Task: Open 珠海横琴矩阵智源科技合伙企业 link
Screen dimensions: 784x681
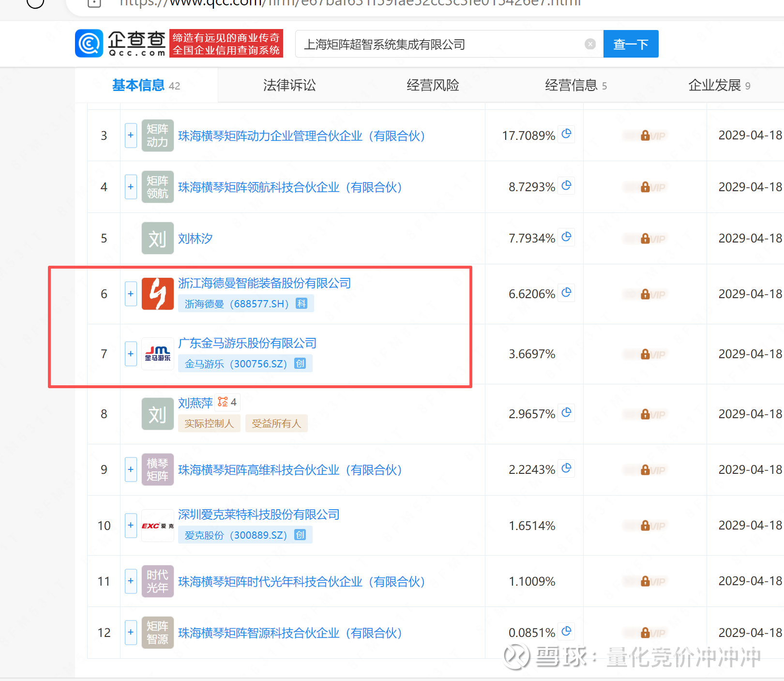Action: pos(290,633)
